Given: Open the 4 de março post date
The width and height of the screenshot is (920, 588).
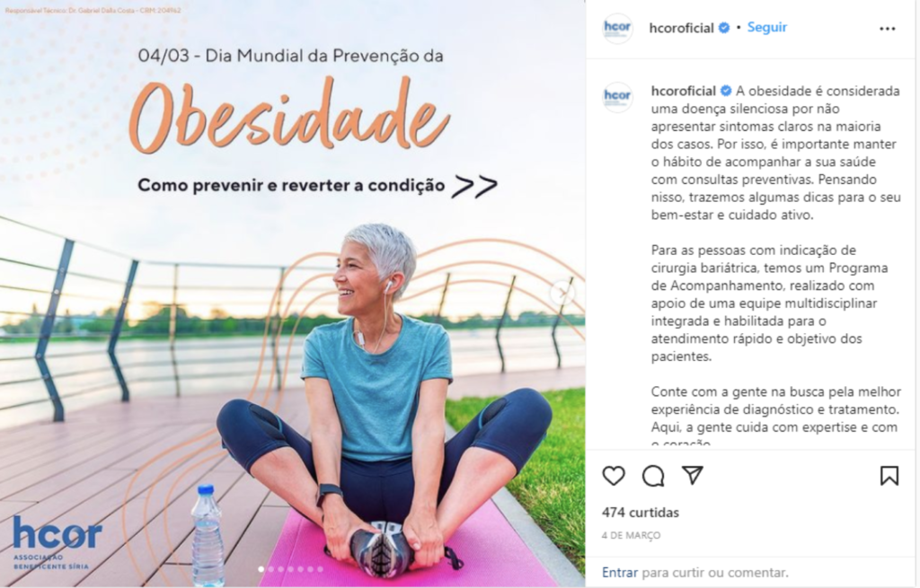Looking at the screenshot, I should (631, 535).
